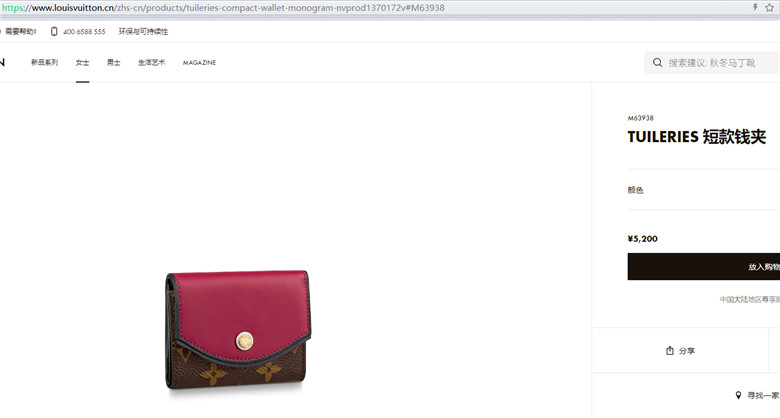The height and width of the screenshot is (418, 780).
Task: Click the 分享 share label
Action: (x=686, y=351)
